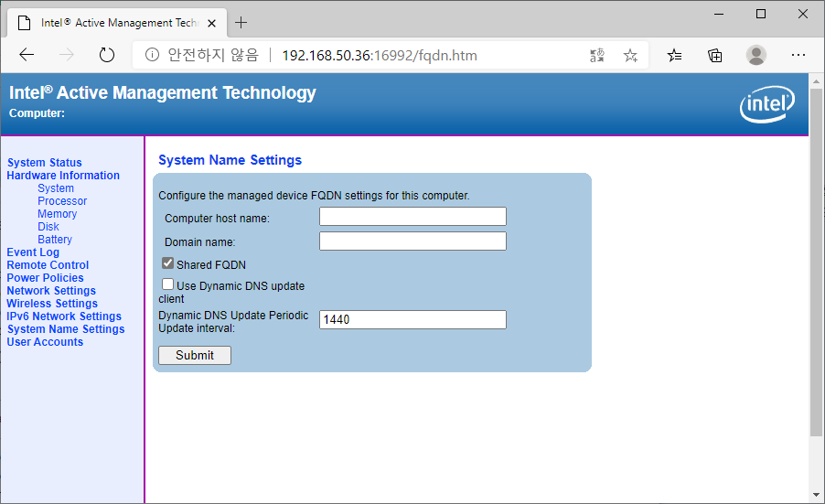Open the Remote Control page
Viewport: 825px width, 504px height.
point(48,264)
